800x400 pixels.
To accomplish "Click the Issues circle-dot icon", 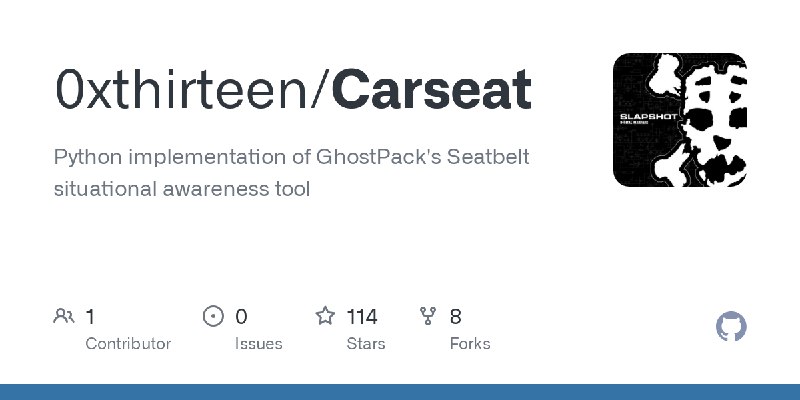I will [x=213, y=316].
